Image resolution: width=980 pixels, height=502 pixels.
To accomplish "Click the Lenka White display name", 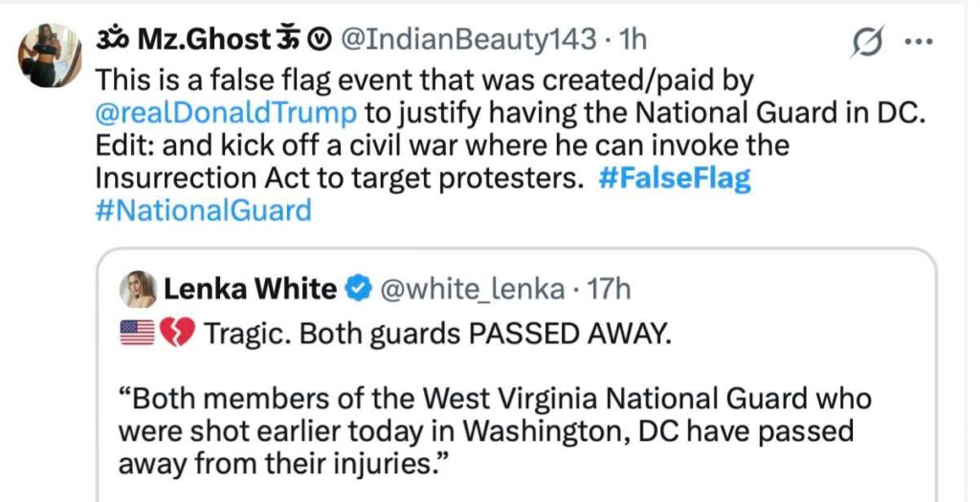I will pos(251,288).
